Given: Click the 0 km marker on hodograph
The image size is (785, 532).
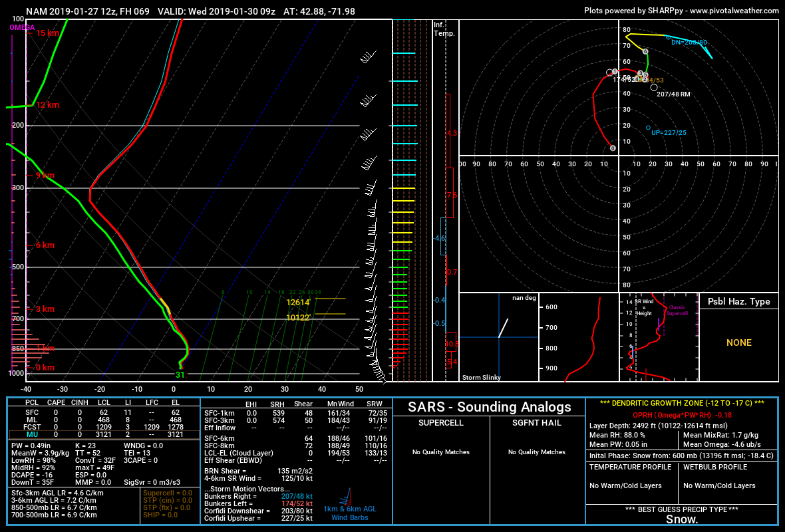Looking at the screenshot, I should (x=613, y=148).
